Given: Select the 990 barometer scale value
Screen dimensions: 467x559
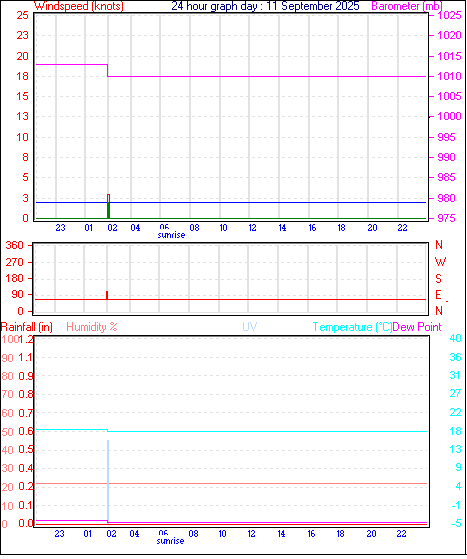Looking at the screenshot, I should (446, 157).
